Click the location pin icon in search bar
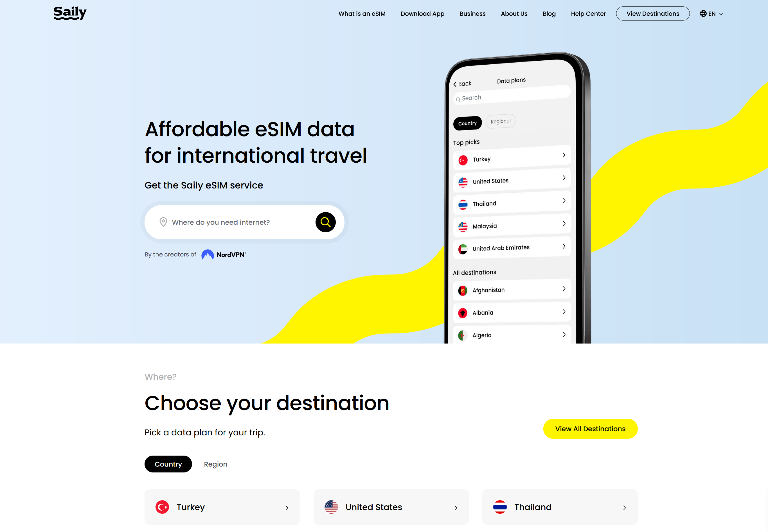Image resolution: width=768 pixels, height=532 pixels. (x=163, y=222)
